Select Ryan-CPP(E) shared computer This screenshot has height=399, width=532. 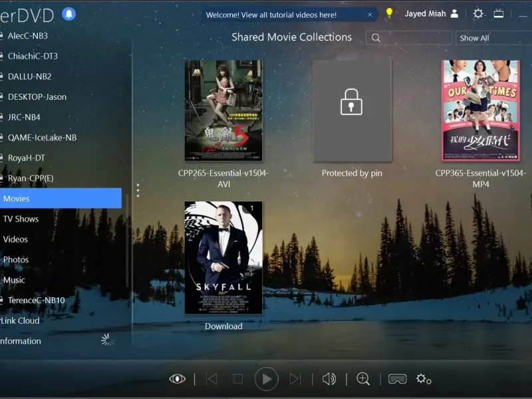pos(31,178)
